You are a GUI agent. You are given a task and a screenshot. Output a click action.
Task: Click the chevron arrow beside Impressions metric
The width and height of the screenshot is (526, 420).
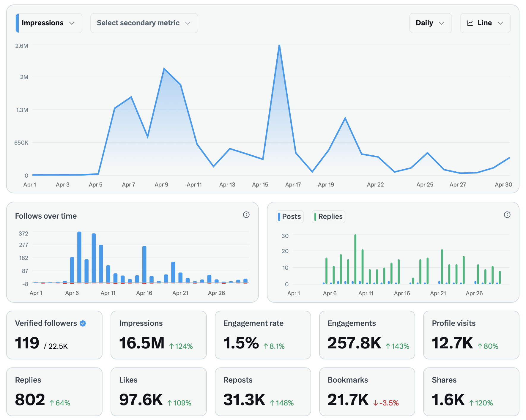[x=72, y=23]
